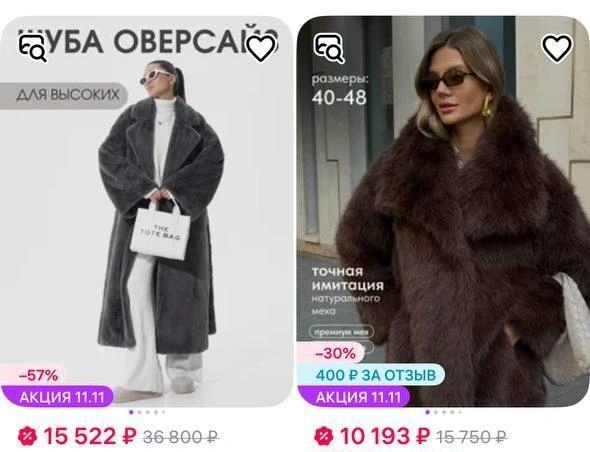The image size is (590, 452).
Task: Tap discount badge icon next to 15 522 ₽
Action: point(28,436)
